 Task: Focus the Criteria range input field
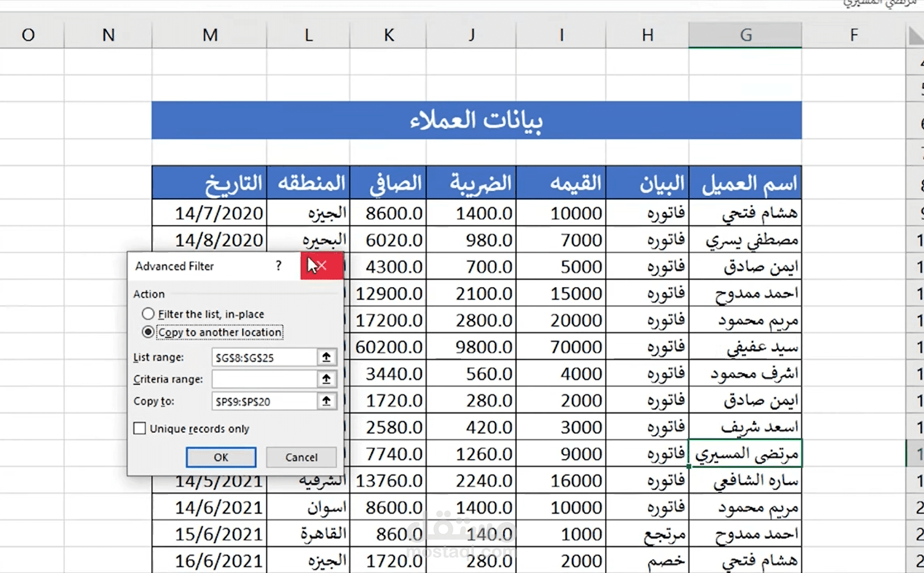coord(264,379)
